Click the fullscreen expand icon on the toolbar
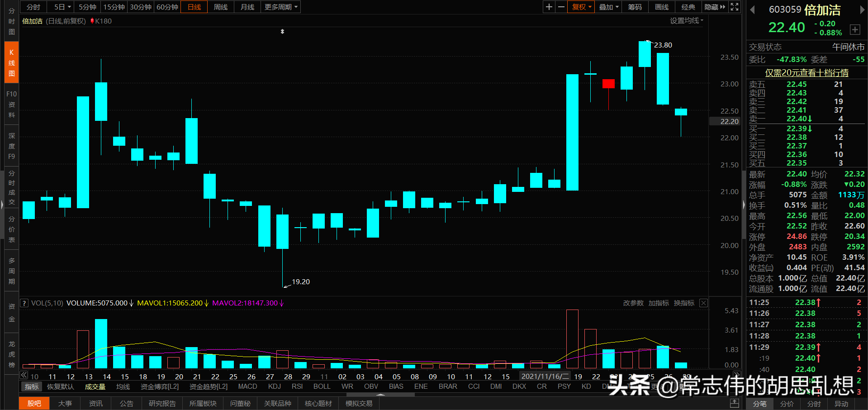The image size is (868, 410). [734, 7]
